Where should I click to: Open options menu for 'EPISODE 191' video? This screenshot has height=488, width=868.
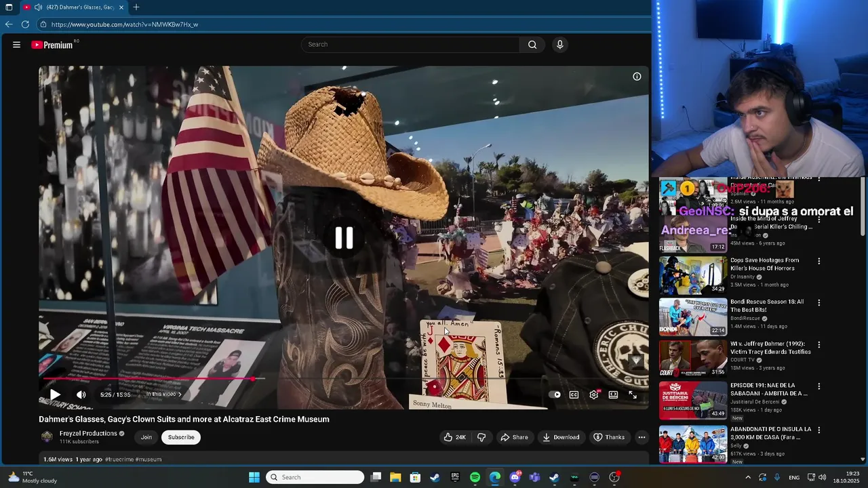[818, 386]
